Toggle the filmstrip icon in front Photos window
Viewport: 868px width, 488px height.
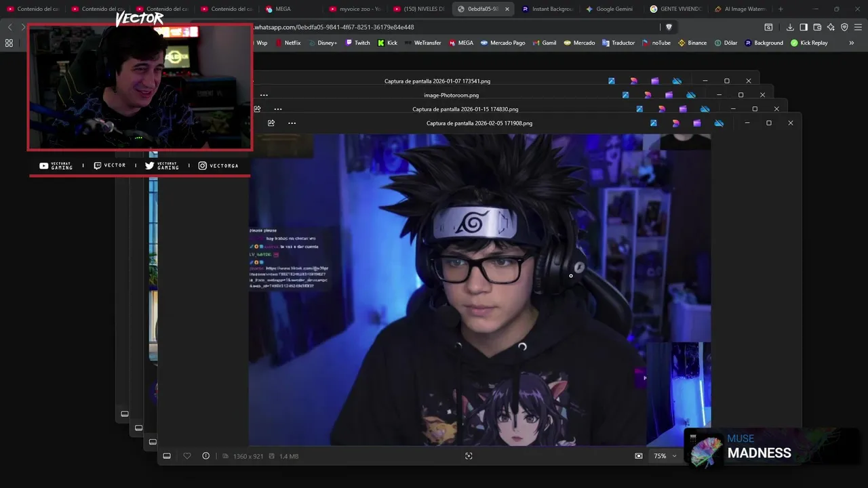point(167,456)
